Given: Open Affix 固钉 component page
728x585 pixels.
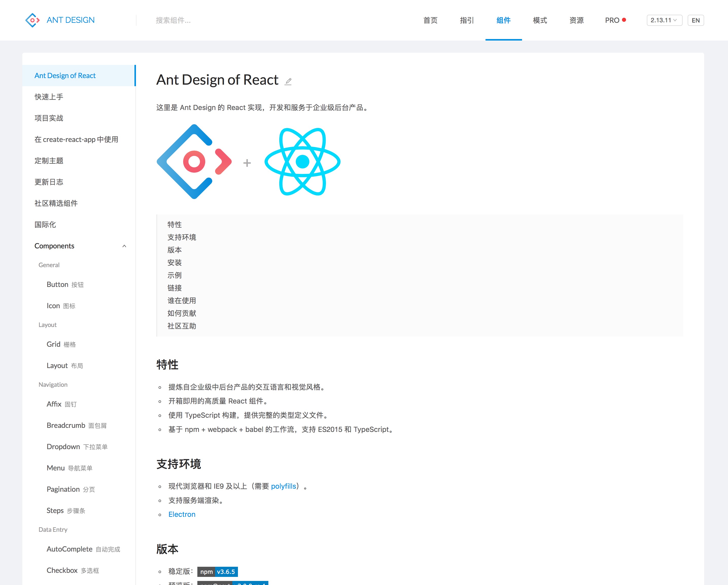Looking at the screenshot, I should 79,404.
